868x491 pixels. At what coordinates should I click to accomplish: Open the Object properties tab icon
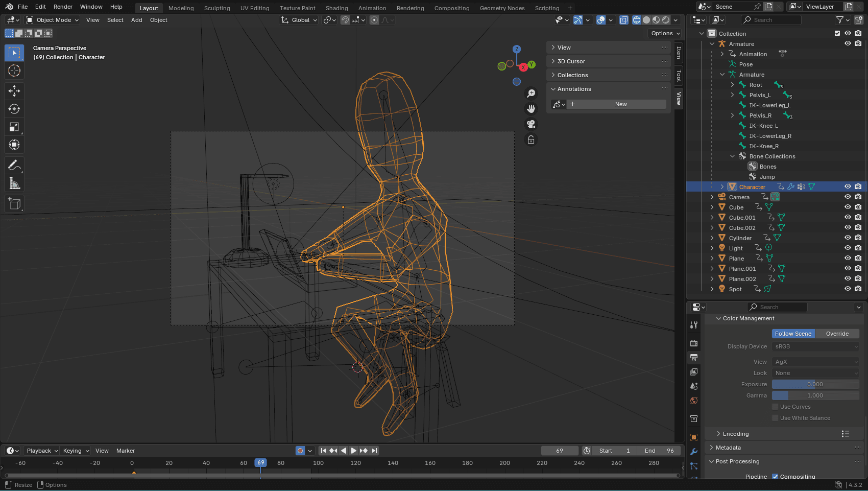(694, 437)
